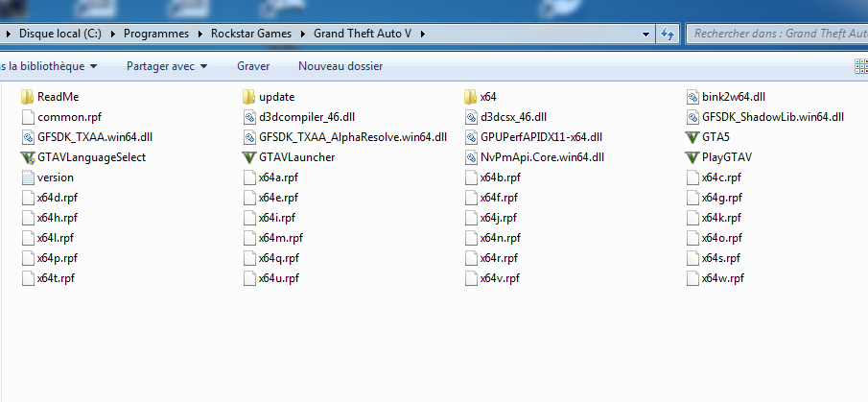
Task: Select the x64p.rpf file name
Action: tap(58, 258)
